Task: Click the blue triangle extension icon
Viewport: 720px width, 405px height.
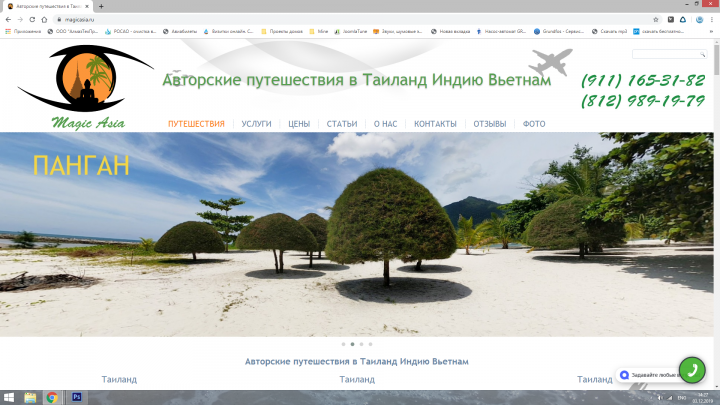Action: 683,20
